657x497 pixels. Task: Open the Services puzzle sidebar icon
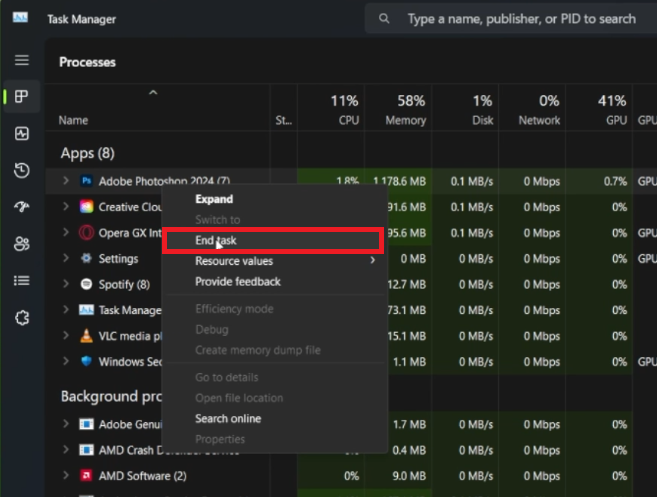tap(22, 318)
